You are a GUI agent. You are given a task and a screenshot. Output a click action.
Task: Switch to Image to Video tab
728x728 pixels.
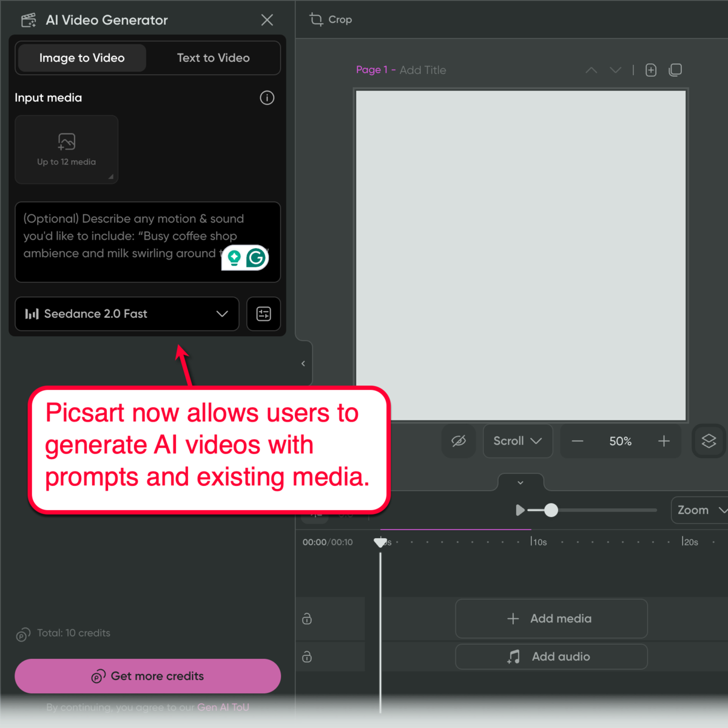[x=82, y=58]
